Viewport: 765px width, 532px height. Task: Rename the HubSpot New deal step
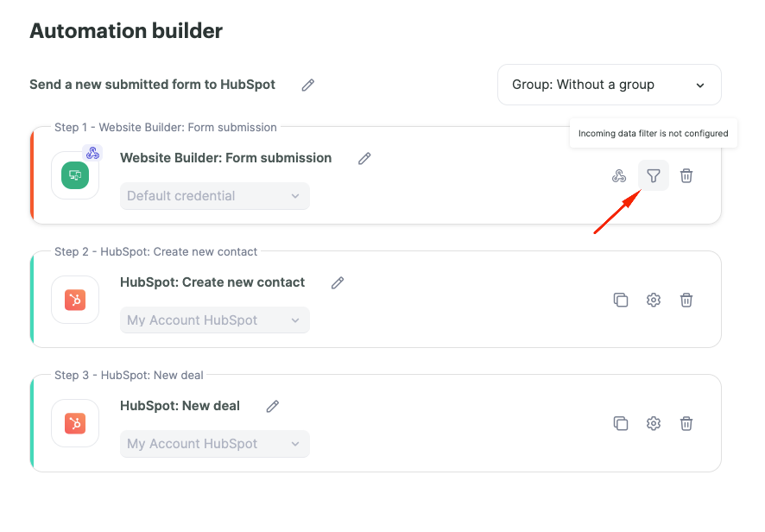[273, 406]
